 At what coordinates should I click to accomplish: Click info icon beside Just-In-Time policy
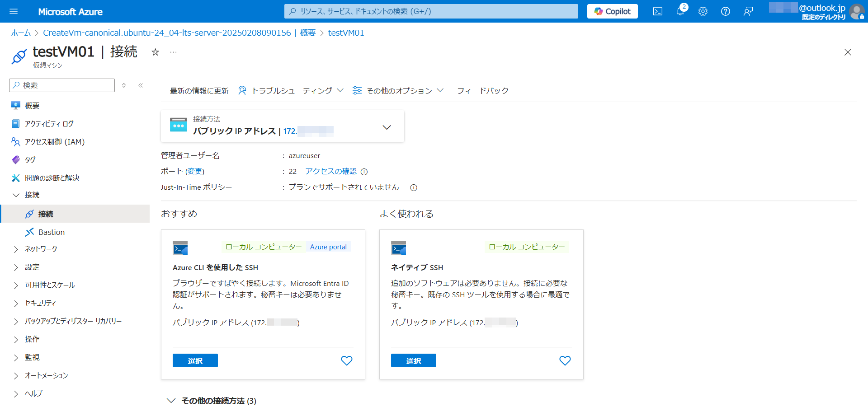[413, 187]
